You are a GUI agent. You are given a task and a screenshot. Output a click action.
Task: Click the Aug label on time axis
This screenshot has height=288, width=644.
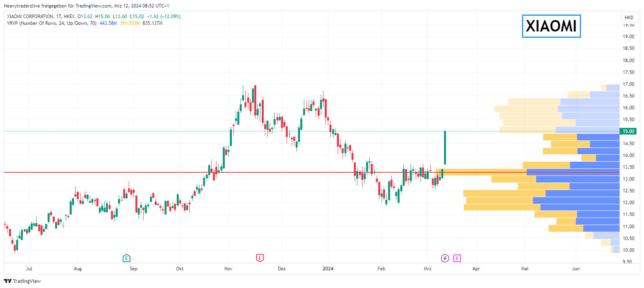click(x=78, y=269)
